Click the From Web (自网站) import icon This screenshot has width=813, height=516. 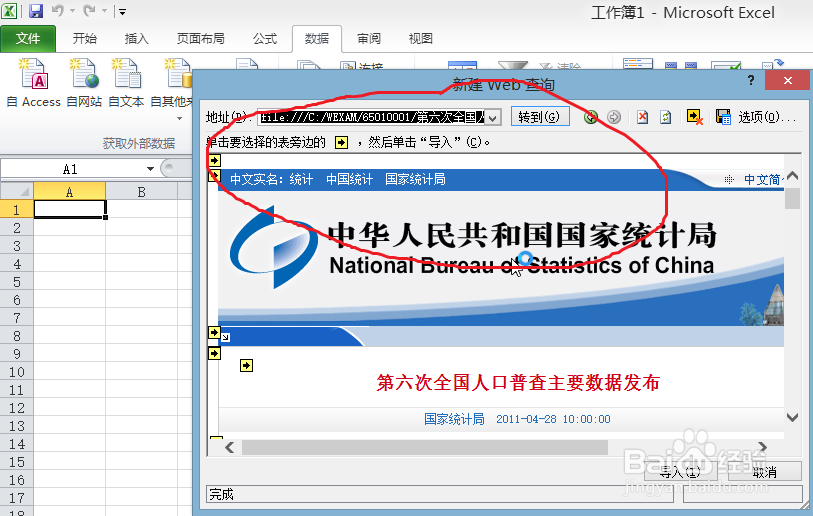(84, 83)
